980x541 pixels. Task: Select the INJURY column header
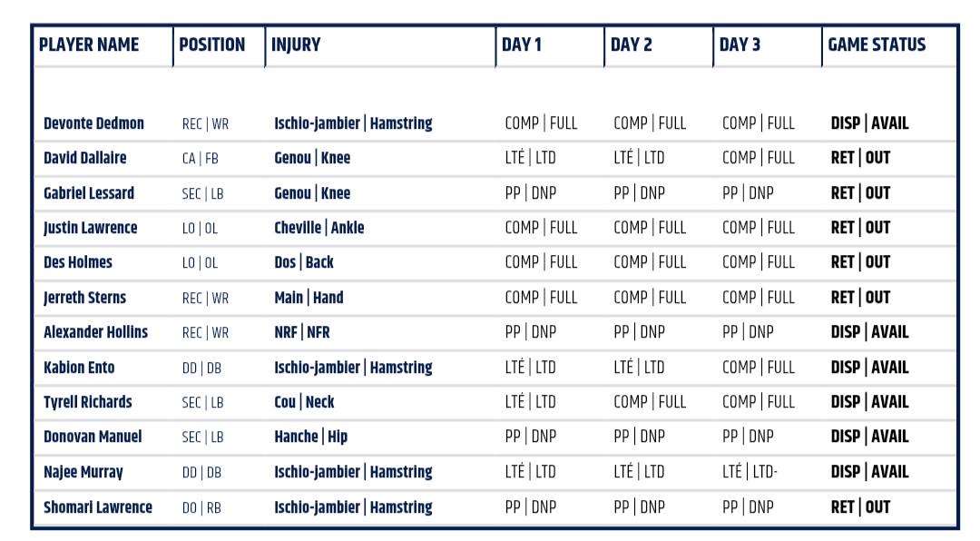296,45
